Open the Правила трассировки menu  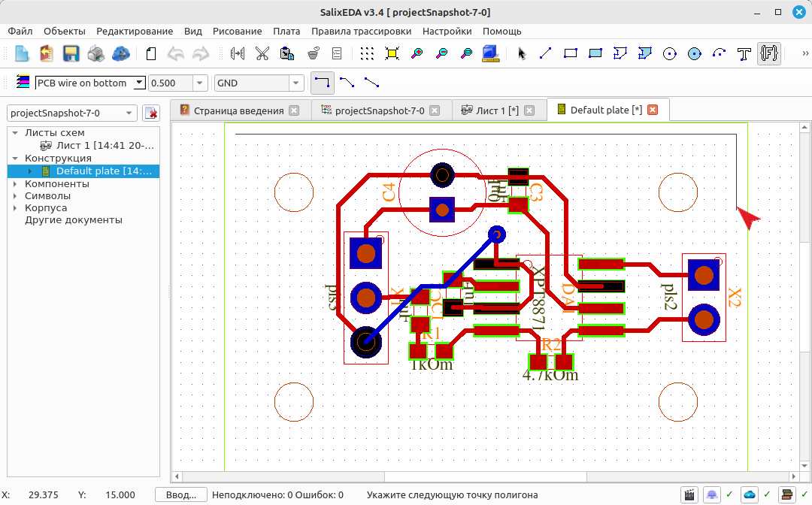coord(361,31)
